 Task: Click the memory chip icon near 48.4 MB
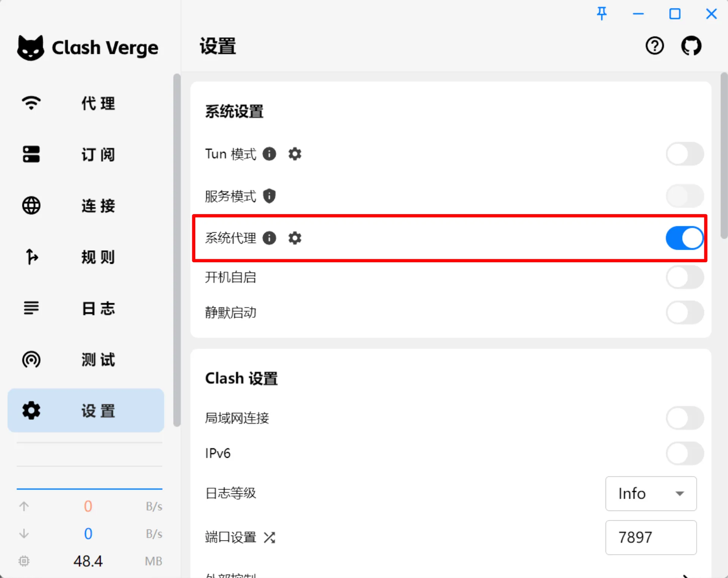[24, 561]
